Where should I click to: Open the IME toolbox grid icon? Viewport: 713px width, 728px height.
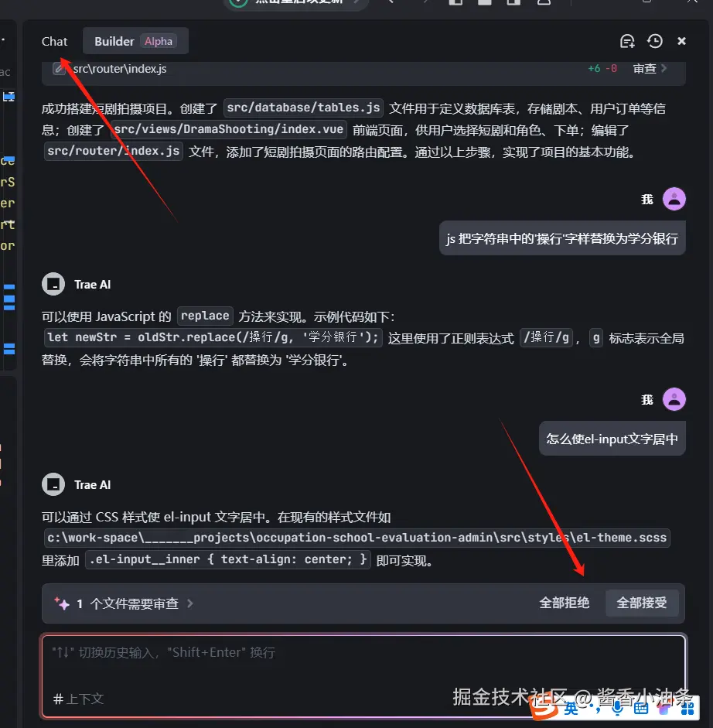tap(687, 709)
